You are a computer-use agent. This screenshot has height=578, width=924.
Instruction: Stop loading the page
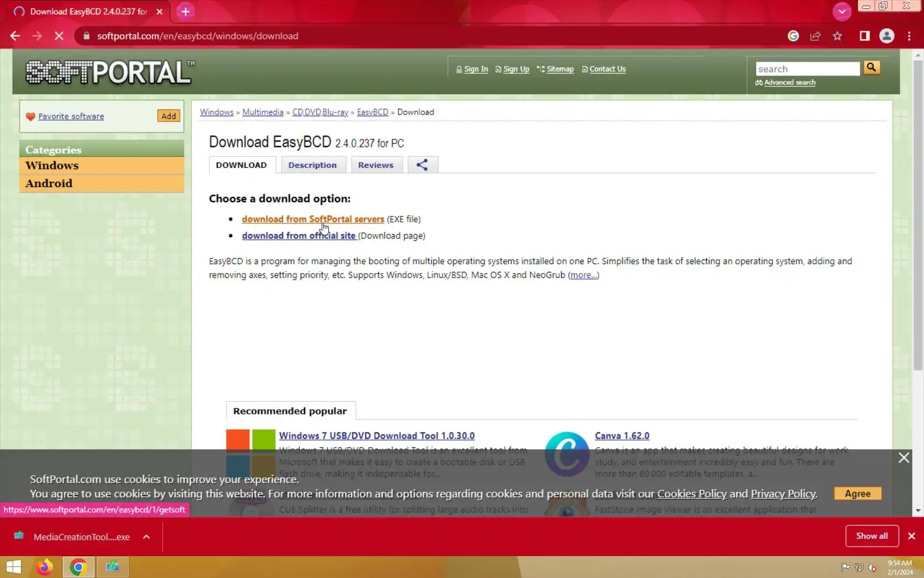pyautogui.click(x=59, y=36)
